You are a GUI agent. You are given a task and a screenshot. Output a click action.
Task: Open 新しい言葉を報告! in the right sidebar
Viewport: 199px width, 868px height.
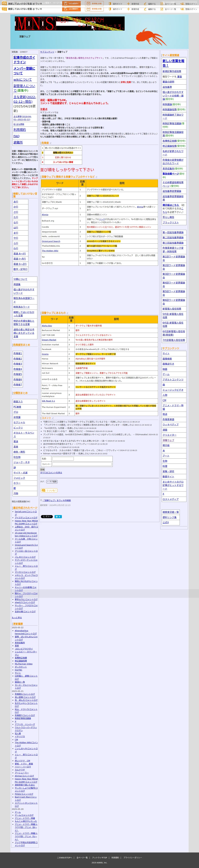coord(173,63)
